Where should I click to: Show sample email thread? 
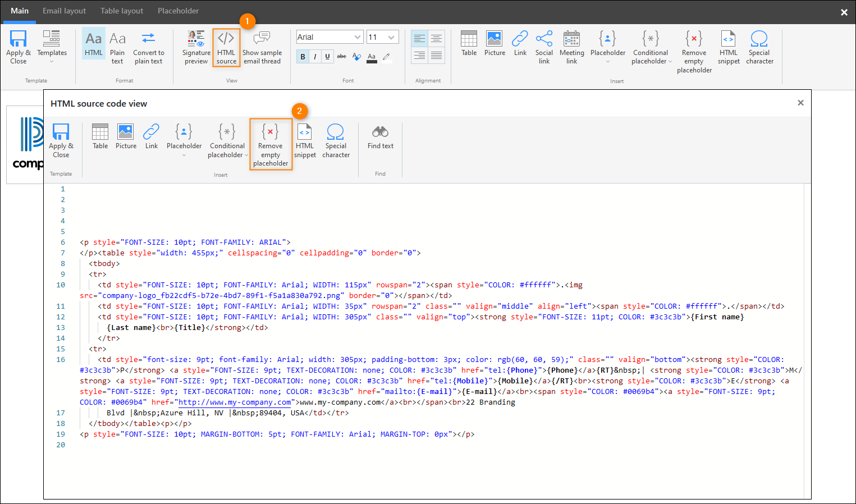point(262,48)
